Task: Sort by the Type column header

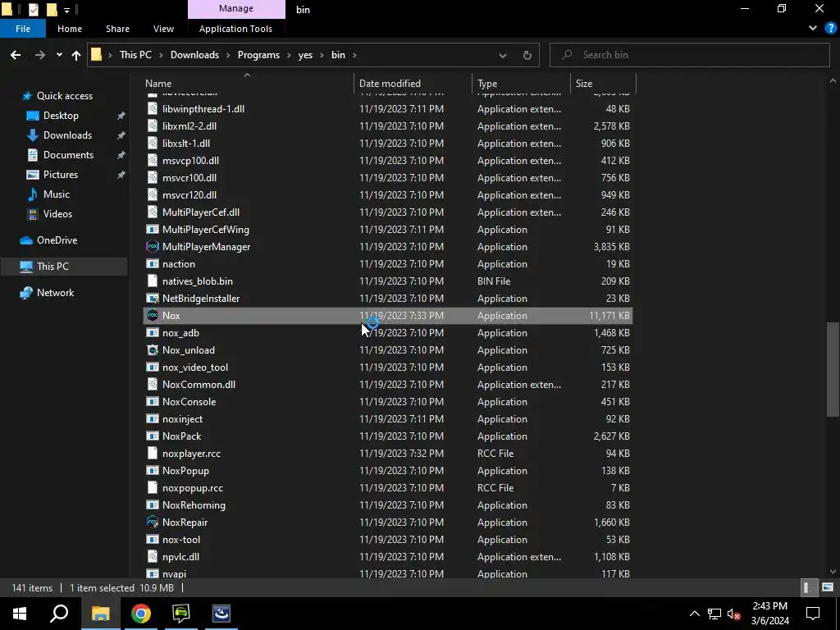Action: point(521,83)
